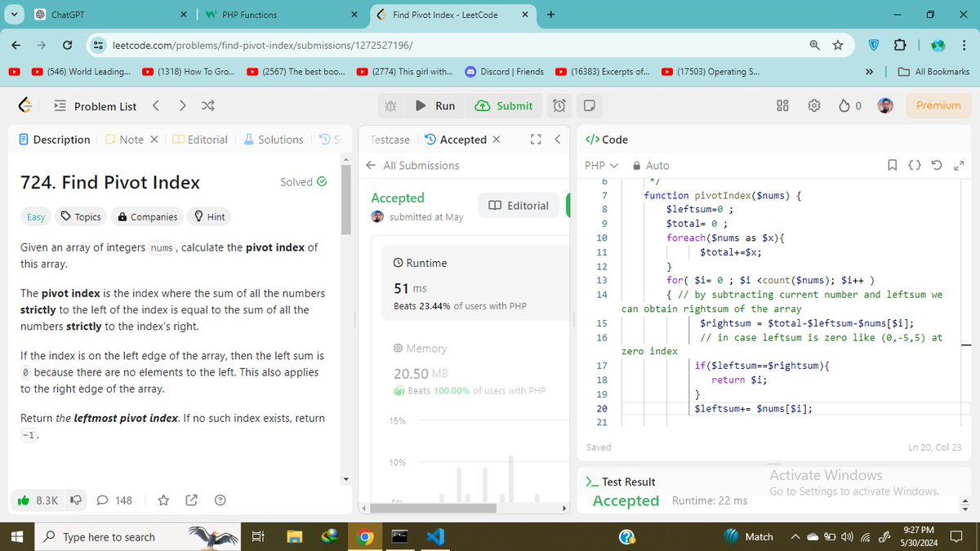980x551 pixels.
Task: Bookmark the code with the bookmark icon
Action: click(893, 165)
